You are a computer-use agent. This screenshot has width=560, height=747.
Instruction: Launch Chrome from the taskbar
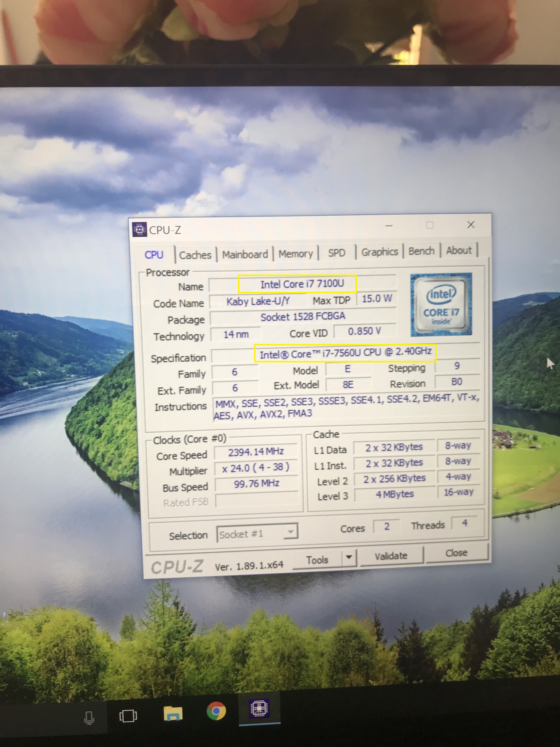pyautogui.click(x=216, y=711)
